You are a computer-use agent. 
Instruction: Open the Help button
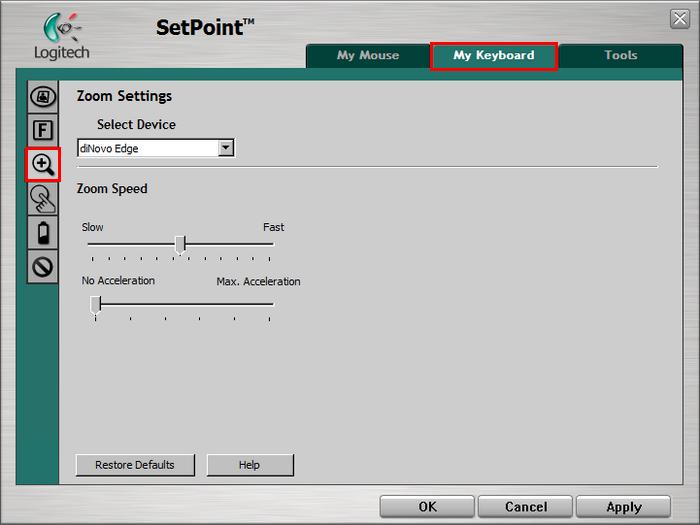tap(250, 465)
